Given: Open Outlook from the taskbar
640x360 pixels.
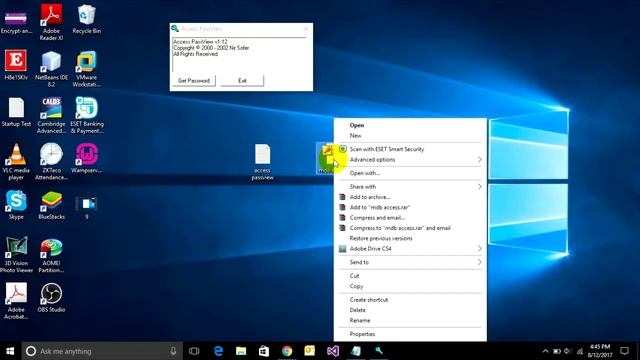Looking at the screenshot, I should [x=310, y=351].
